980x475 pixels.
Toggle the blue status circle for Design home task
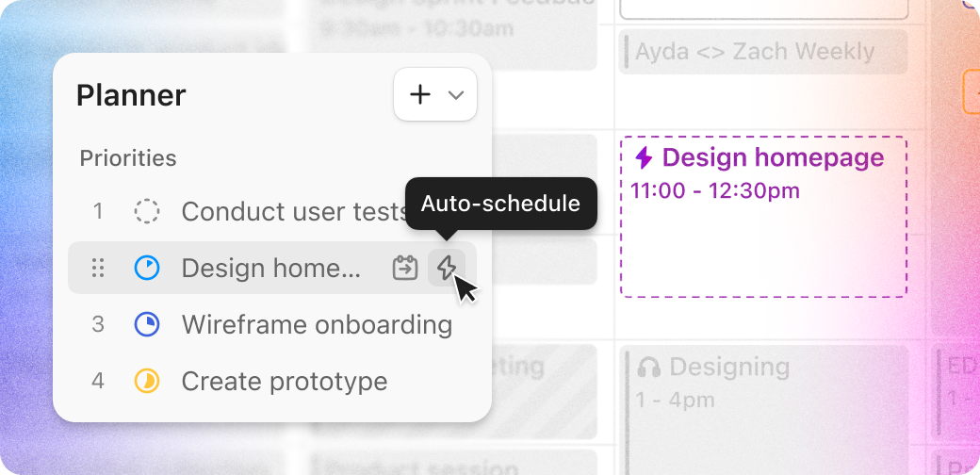point(146,269)
